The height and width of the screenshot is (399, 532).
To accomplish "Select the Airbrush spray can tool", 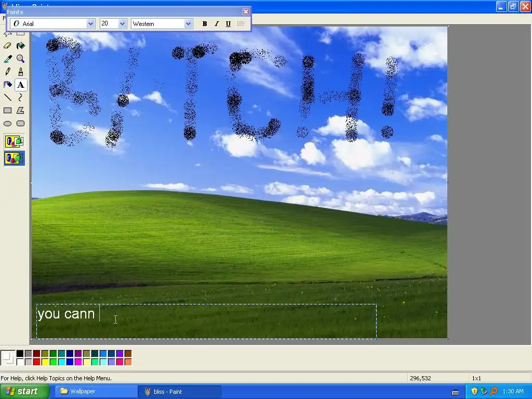I will 7,85.
